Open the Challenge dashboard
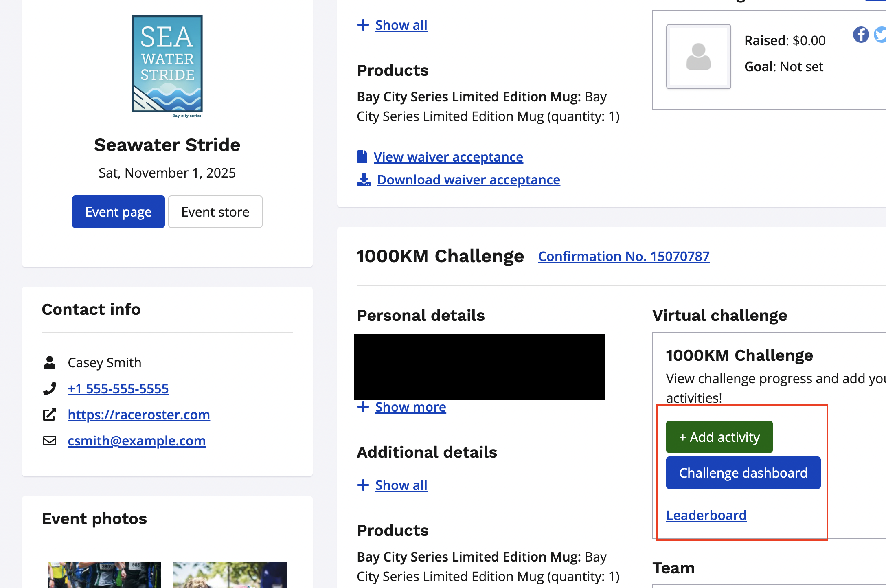Screen dimensions: 886x588 click(743, 473)
